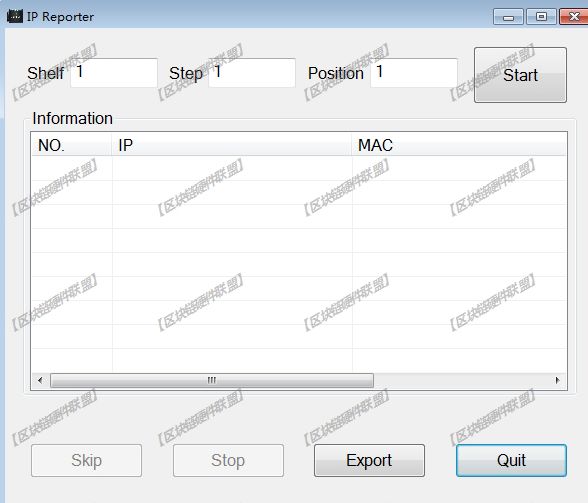Click the Stop button
Viewport: 588px width, 503px height.
(228, 460)
